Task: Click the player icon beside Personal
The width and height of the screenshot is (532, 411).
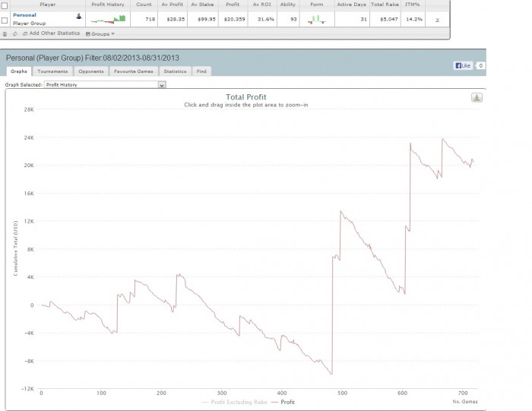Action: (79, 16)
